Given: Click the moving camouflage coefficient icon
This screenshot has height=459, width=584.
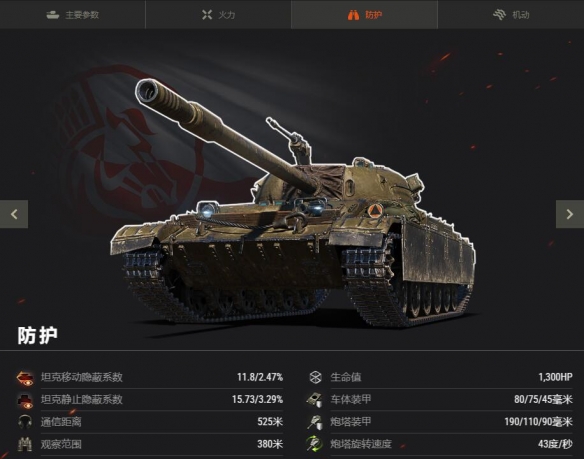Looking at the screenshot, I should point(25,378).
